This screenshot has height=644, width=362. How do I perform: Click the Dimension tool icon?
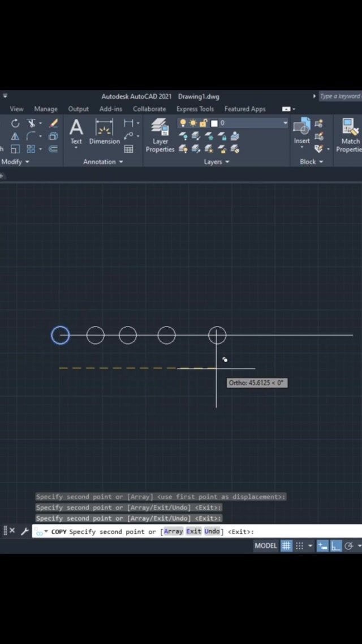coord(104,131)
